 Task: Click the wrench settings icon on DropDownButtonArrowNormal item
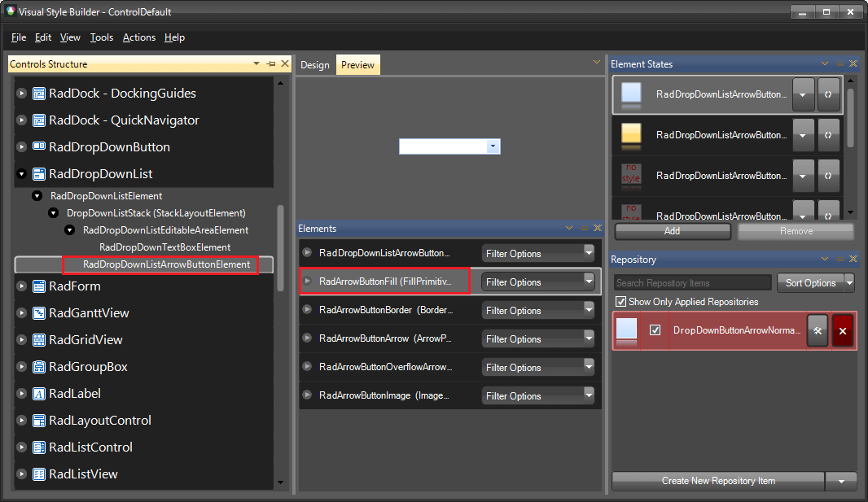coord(817,330)
